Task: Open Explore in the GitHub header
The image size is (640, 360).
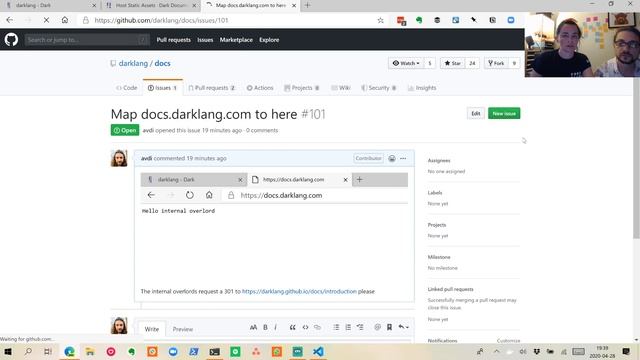Action: (x=269, y=40)
